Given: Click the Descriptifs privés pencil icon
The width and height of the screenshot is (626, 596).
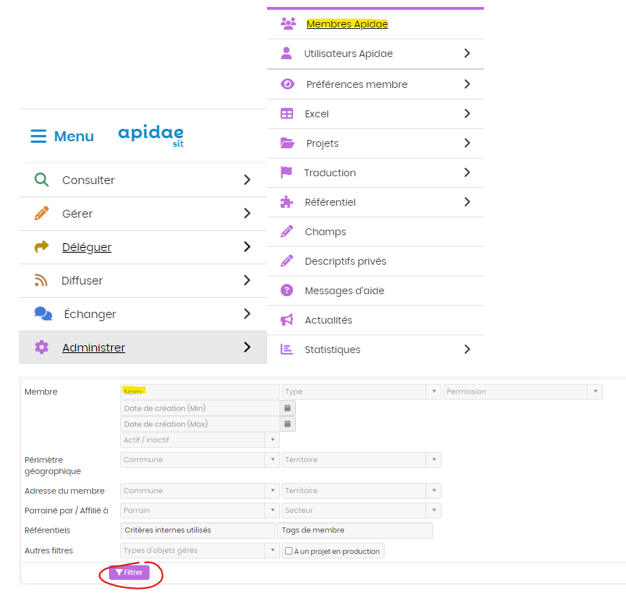Looking at the screenshot, I should pos(287,261).
